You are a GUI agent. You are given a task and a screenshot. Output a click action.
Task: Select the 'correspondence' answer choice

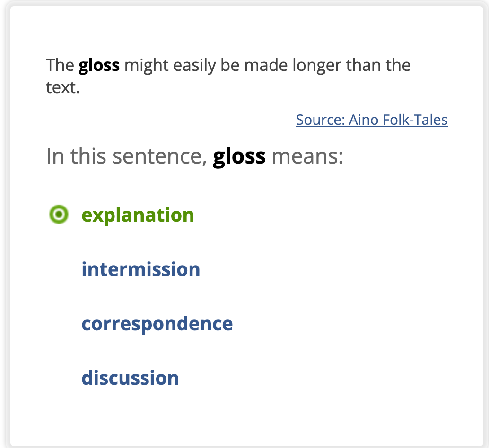157,324
